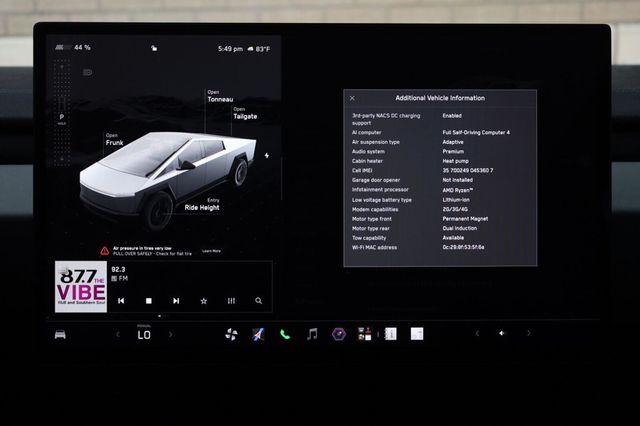Open the green phone app
The height and width of the screenshot is (426, 640).
click(285, 335)
